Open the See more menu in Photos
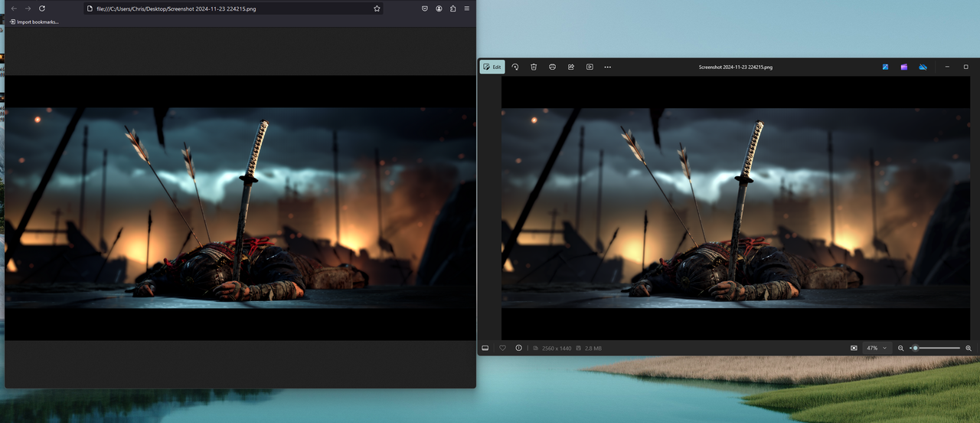Image resolution: width=980 pixels, height=423 pixels. [x=608, y=67]
